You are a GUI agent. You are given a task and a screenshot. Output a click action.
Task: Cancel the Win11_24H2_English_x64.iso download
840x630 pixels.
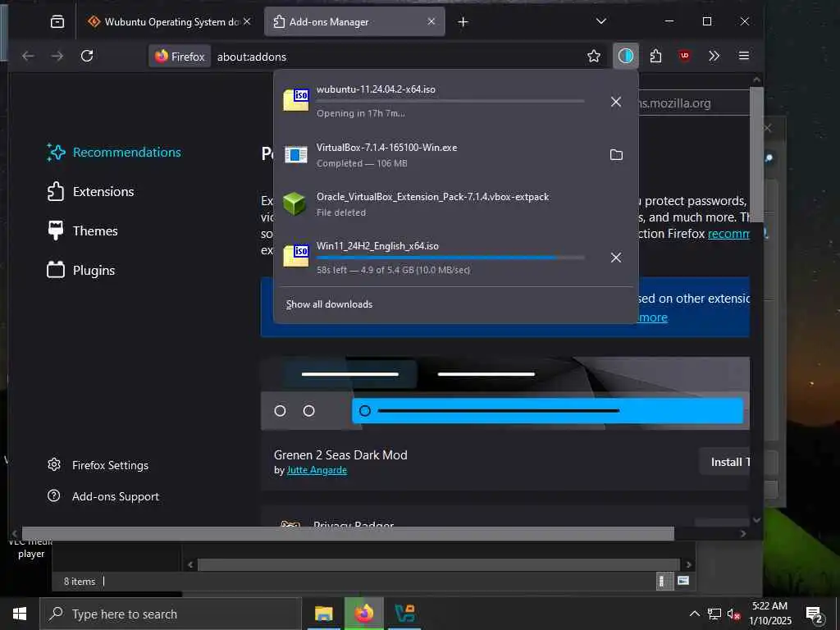coord(616,258)
